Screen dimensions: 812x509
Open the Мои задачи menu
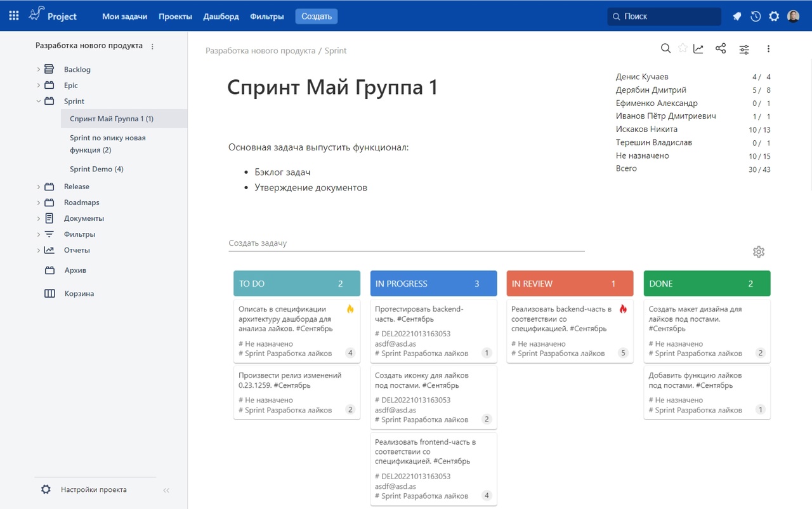[124, 17]
